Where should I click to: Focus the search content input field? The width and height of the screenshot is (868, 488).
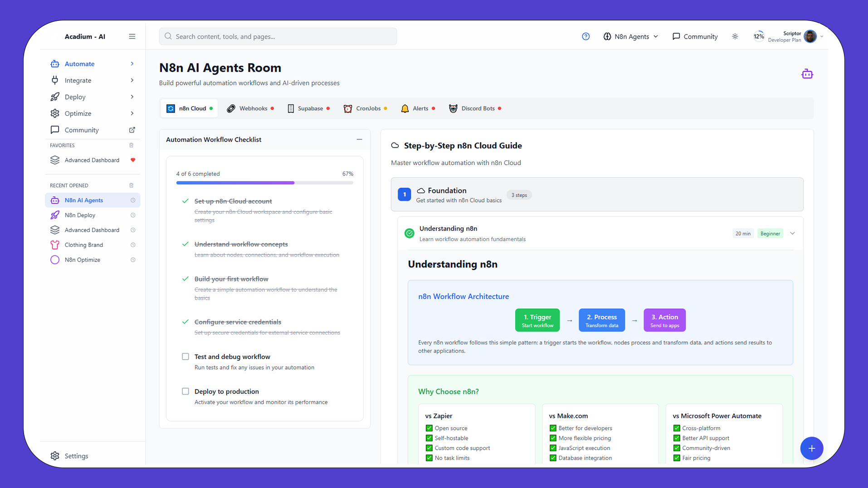tap(278, 36)
